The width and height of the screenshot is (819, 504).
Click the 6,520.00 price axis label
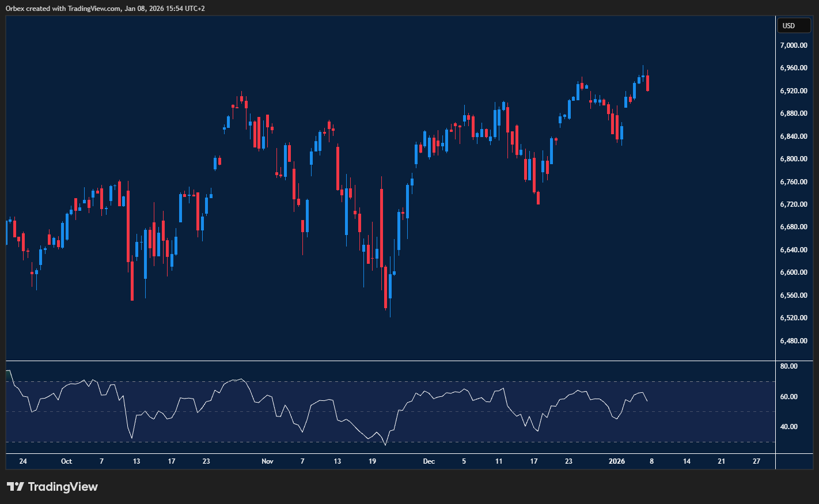point(793,317)
